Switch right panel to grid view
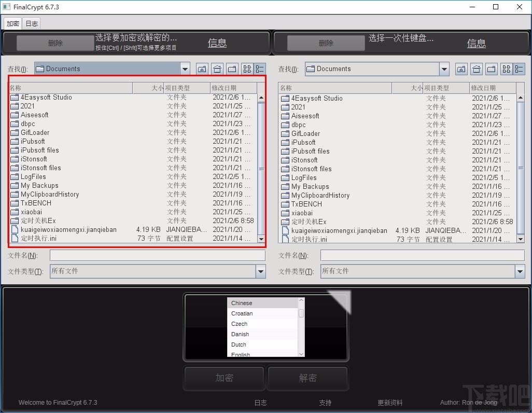 pyautogui.click(x=507, y=68)
